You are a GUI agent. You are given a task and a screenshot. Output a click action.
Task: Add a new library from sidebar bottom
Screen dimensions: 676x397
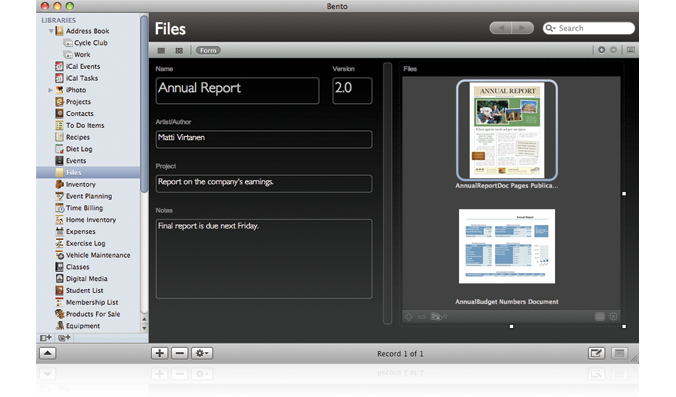tap(46, 338)
